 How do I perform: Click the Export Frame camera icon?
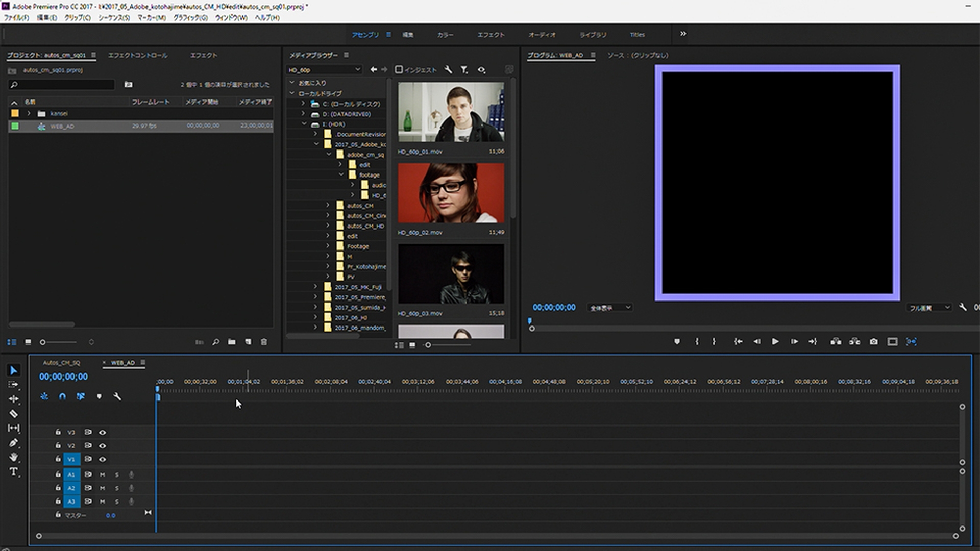coord(874,341)
